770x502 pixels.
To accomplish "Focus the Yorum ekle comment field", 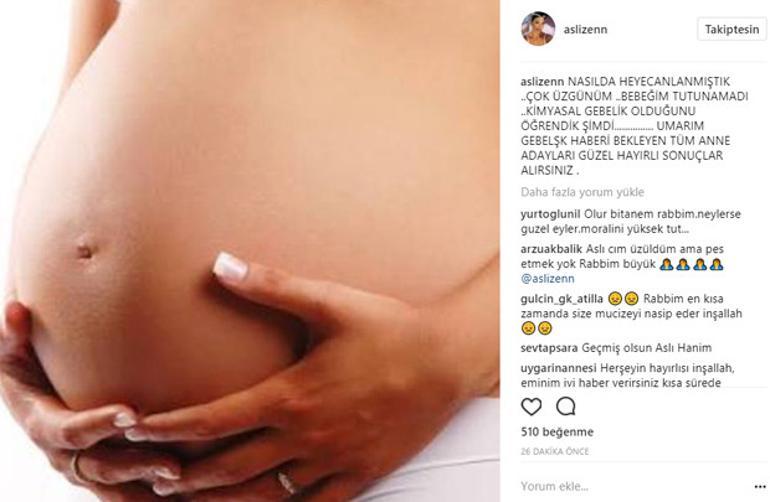I will [x=633, y=486].
